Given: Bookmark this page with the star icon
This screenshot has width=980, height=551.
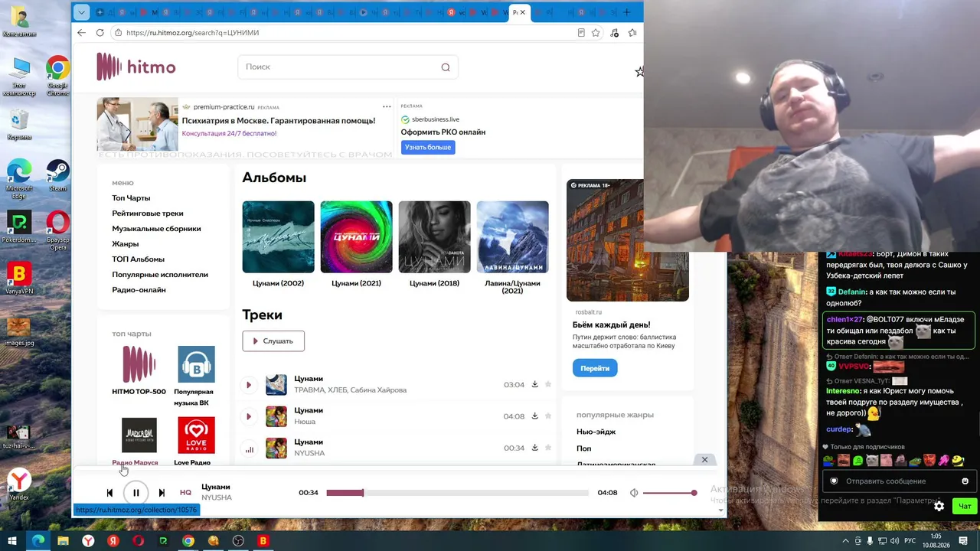Looking at the screenshot, I should coord(596,33).
